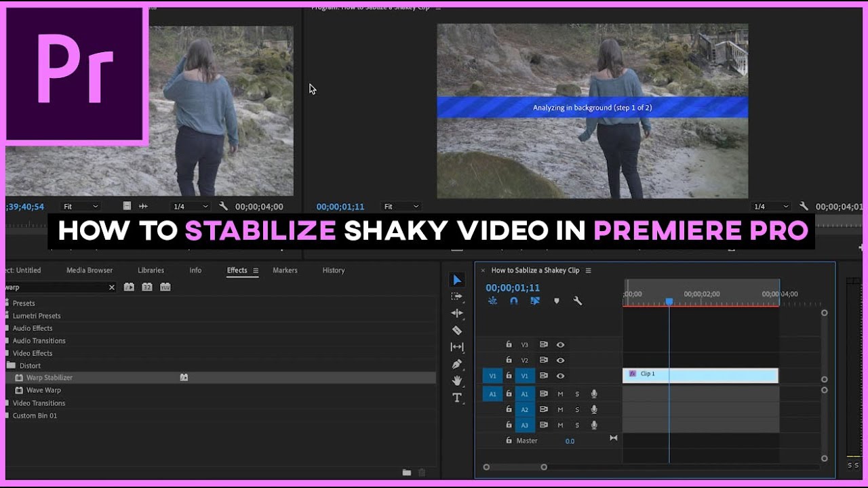This screenshot has height=488, width=868.
Task: Open Source monitor Fit zoom dropdown
Action: pos(81,206)
